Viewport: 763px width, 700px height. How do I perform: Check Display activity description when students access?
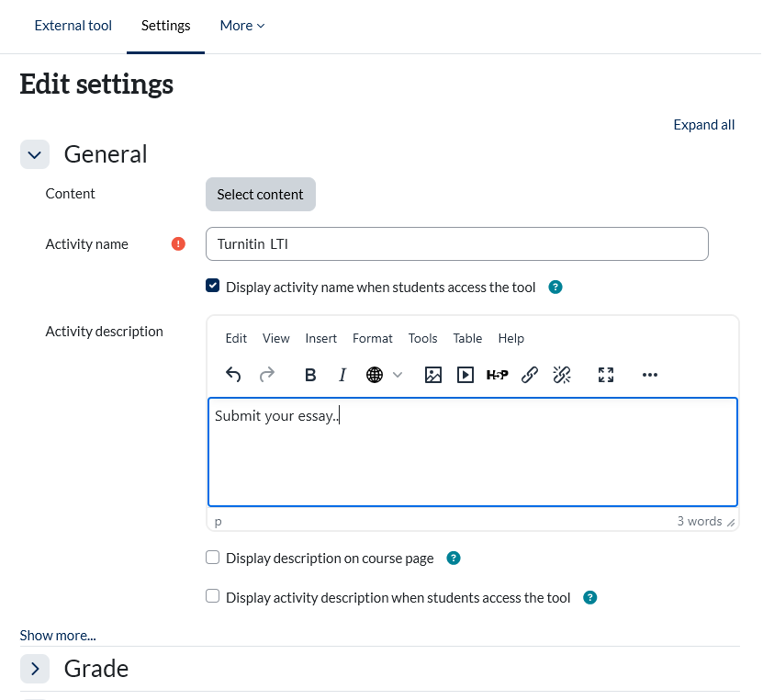click(213, 597)
